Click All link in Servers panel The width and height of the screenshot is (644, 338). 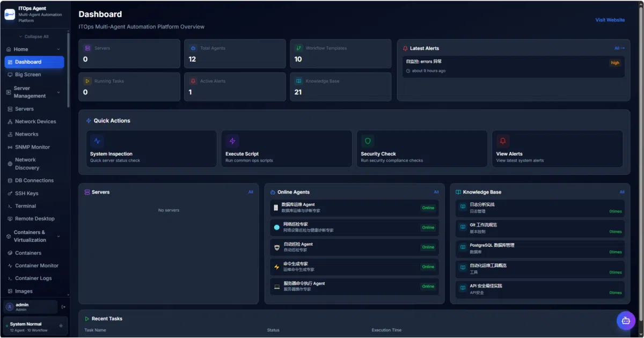pos(251,192)
